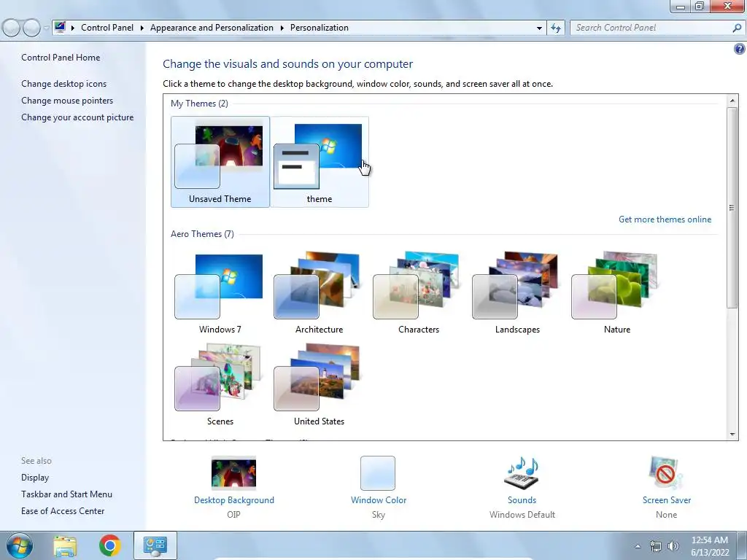
Task: Click the search magnifier icon
Action: pos(737,28)
